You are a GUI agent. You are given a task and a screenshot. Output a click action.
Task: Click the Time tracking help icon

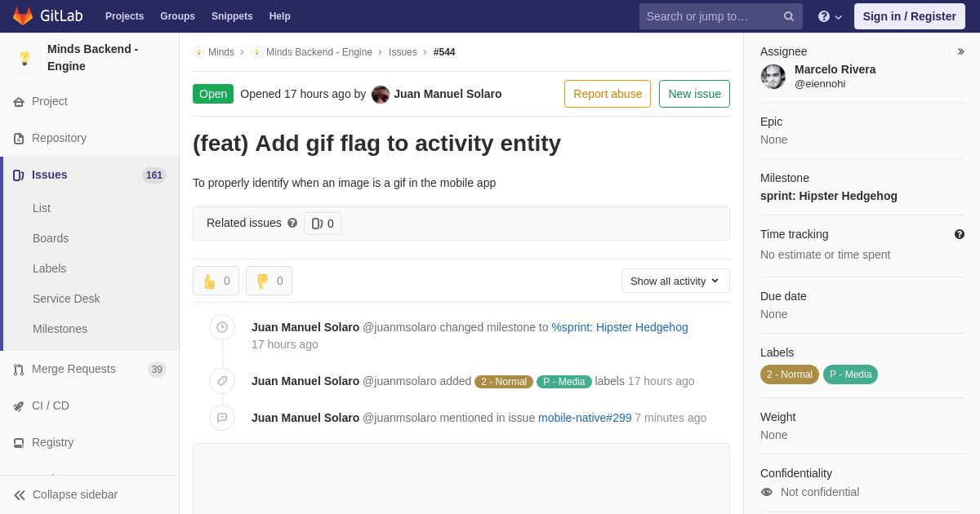pyautogui.click(x=960, y=234)
